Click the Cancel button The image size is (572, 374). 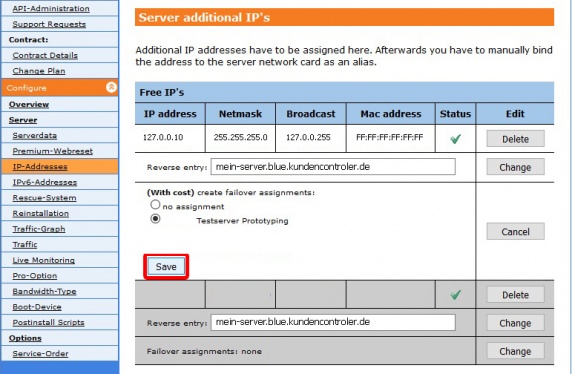pyautogui.click(x=515, y=231)
